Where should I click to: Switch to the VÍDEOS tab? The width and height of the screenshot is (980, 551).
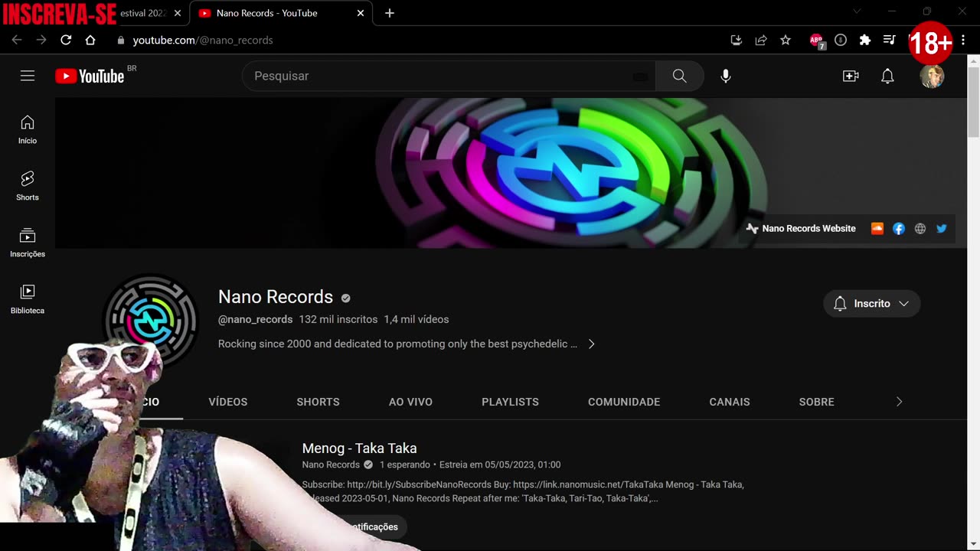(x=228, y=402)
